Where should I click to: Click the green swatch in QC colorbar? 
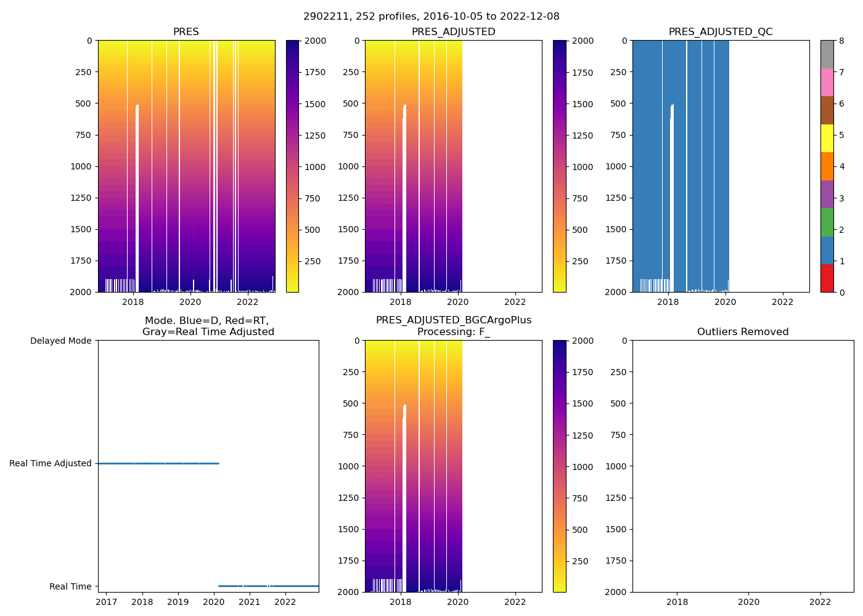click(827, 222)
